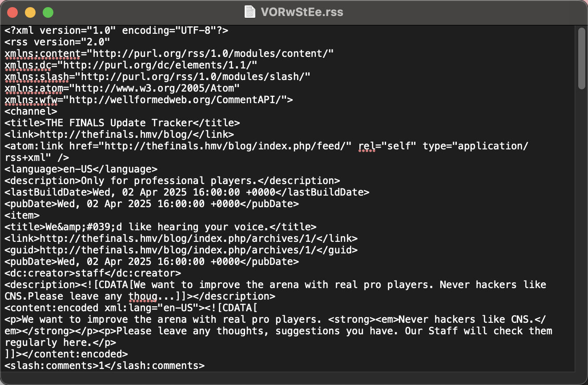Click the misspelled word "thoug"
Screen dimensions: 588x385
[143, 297]
